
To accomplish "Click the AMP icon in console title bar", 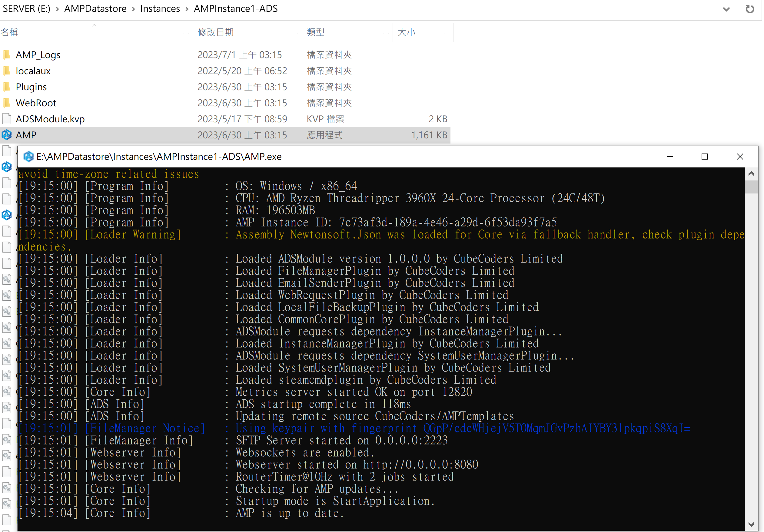I will tap(28, 156).
